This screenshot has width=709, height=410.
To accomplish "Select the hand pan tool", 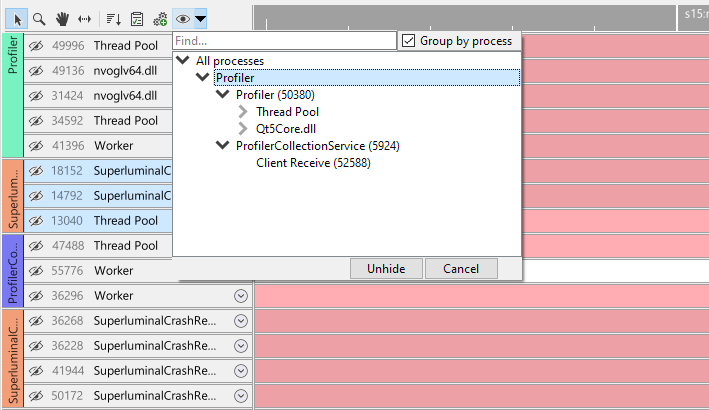I will [62, 18].
